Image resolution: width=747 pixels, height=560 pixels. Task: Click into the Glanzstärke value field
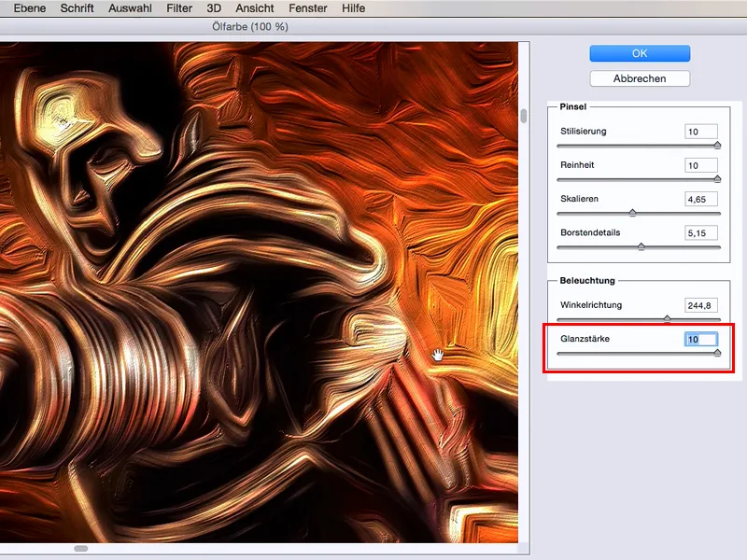click(700, 340)
